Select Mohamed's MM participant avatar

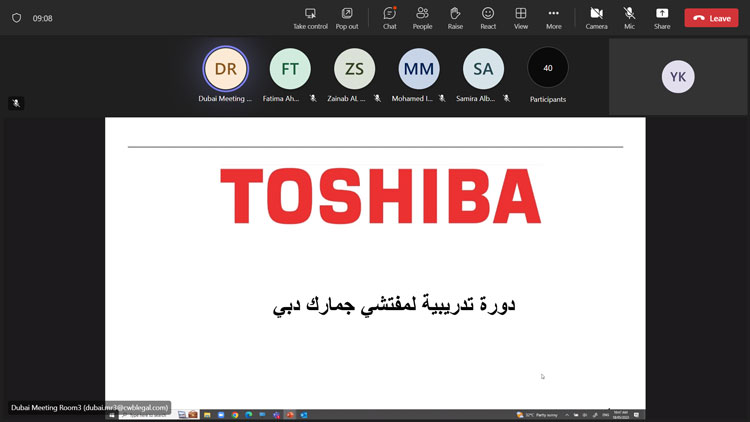coord(419,69)
